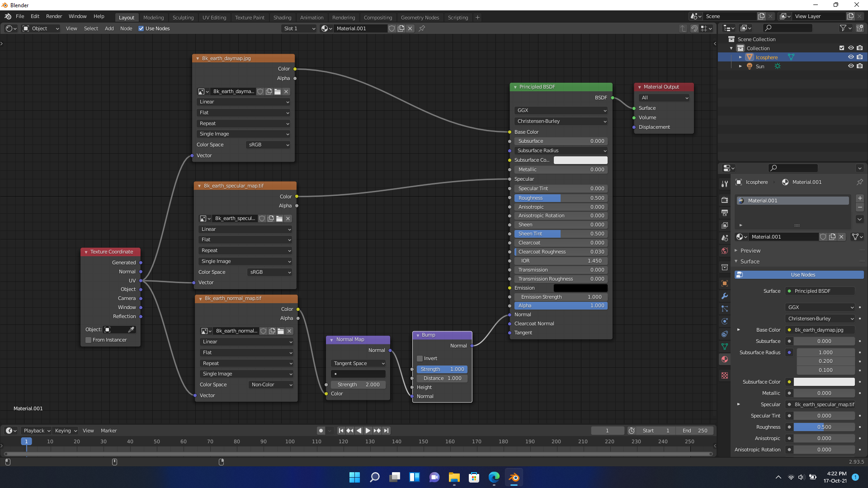Disable Sun in renders camera icon
This screenshot has height=488, width=868.
[860, 66]
